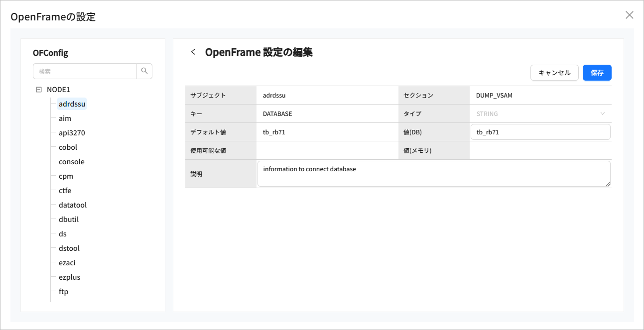Open the タイプ STRING dropdown
Image resolution: width=644 pixels, height=330 pixels.
pyautogui.click(x=540, y=113)
